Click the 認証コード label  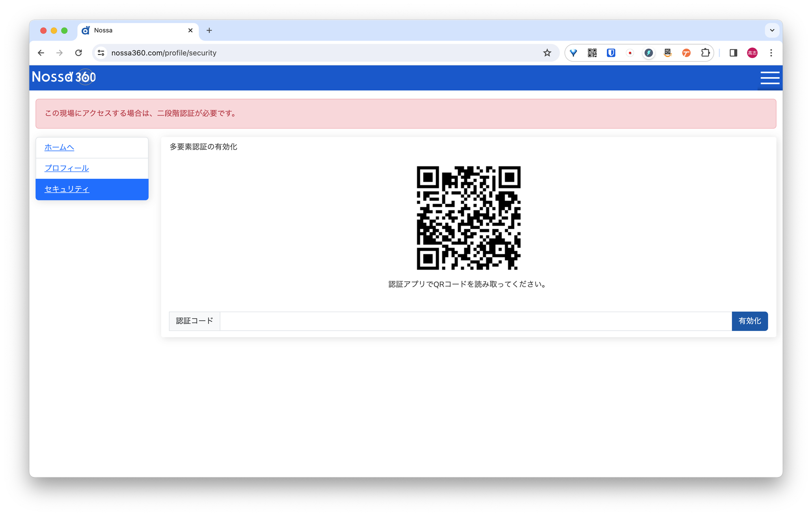(x=194, y=321)
